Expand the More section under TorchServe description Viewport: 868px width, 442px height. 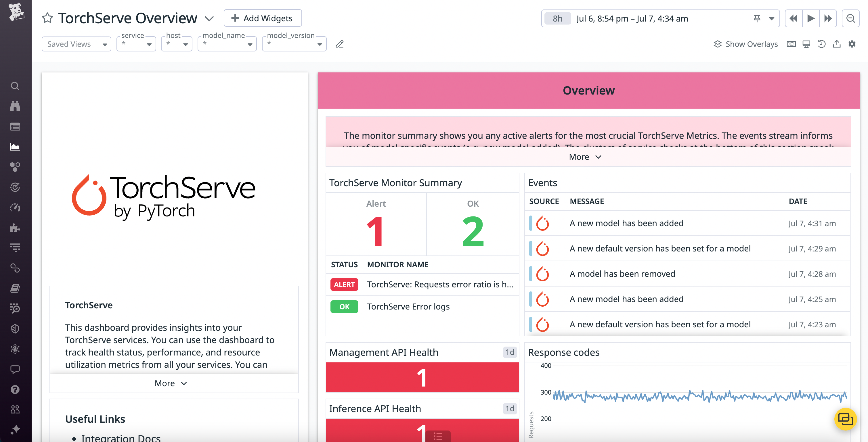(170, 383)
